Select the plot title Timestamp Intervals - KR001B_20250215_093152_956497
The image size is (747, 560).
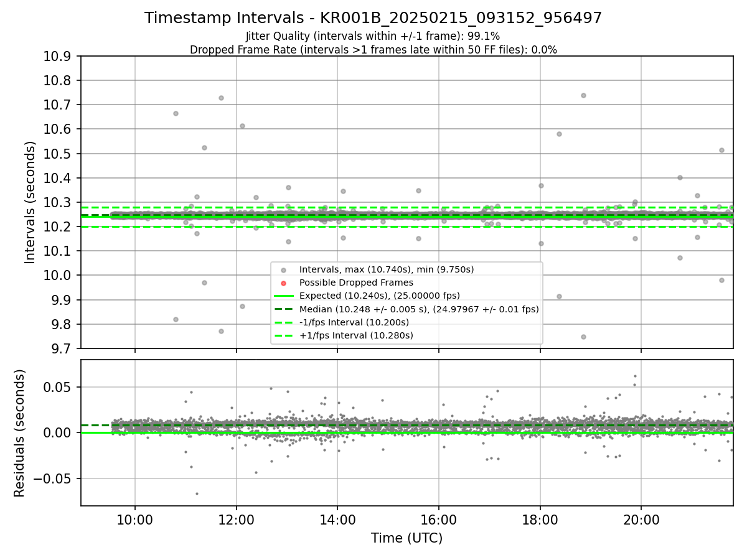pyautogui.click(x=374, y=18)
